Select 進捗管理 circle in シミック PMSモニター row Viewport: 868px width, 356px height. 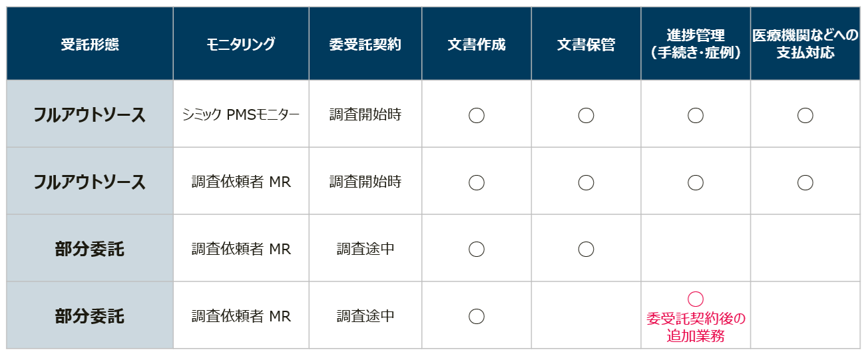[696, 115]
